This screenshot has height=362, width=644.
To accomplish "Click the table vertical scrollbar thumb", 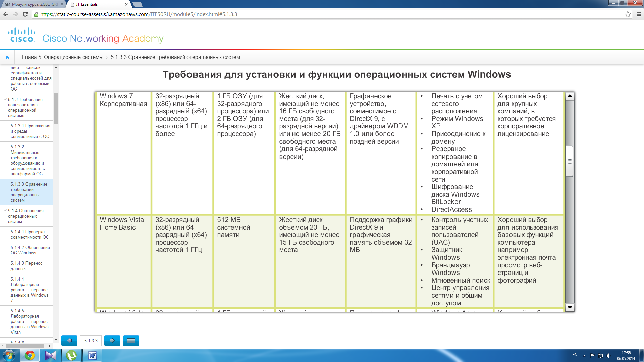I will tap(570, 161).
